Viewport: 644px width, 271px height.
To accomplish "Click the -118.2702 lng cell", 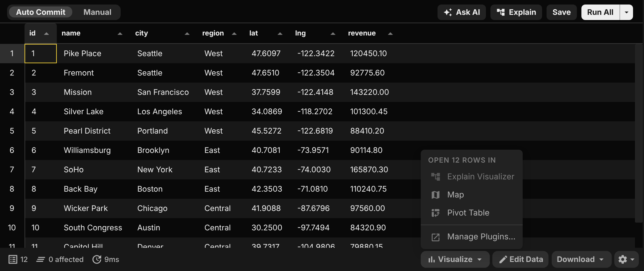I will point(317,112).
